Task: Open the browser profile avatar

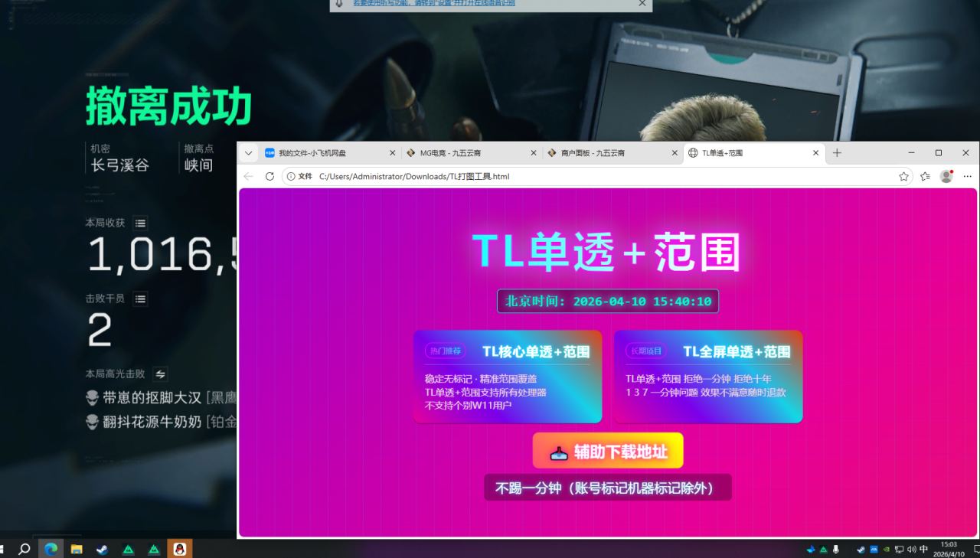Action: pos(946,176)
